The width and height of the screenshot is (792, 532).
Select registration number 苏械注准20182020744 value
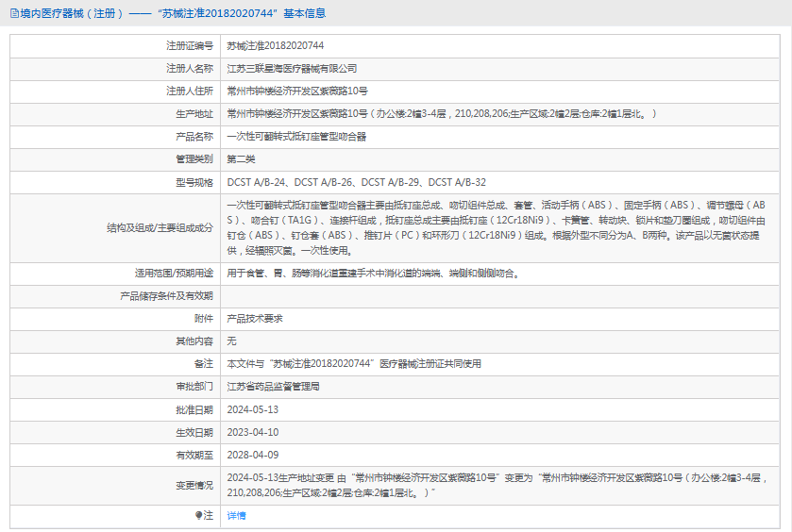[276, 45]
